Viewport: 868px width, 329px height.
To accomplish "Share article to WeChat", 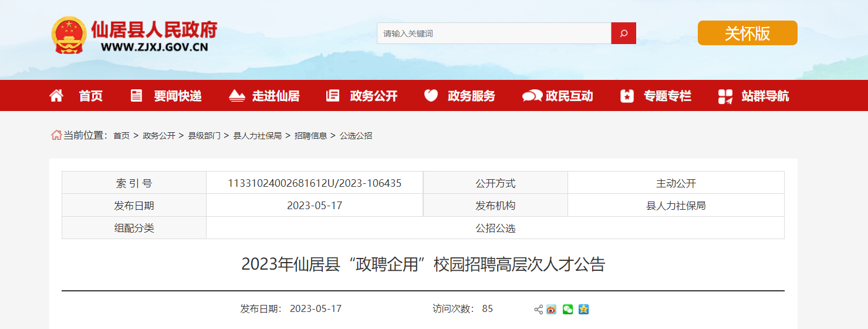I will [x=568, y=309].
